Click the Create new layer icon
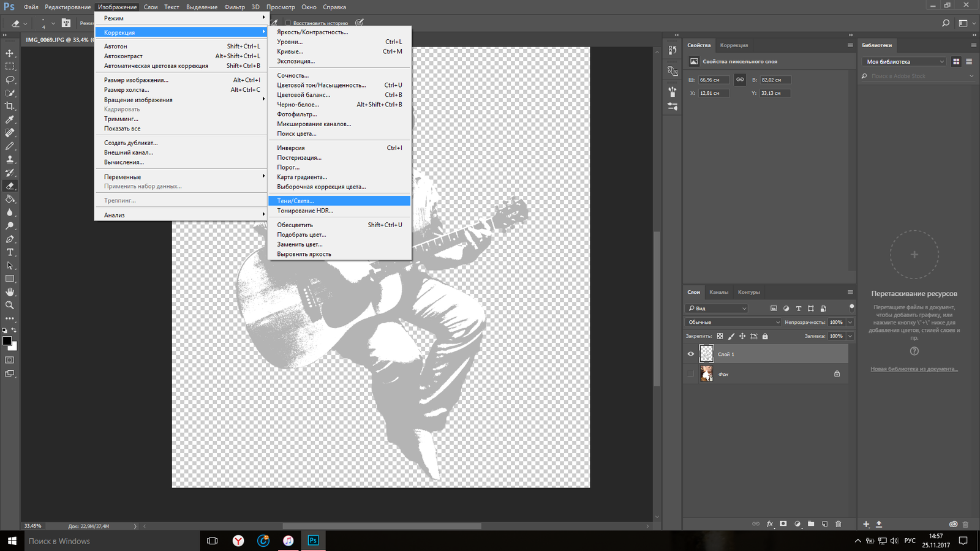Image resolution: width=980 pixels, height=551 pixels. pos(824,524)
